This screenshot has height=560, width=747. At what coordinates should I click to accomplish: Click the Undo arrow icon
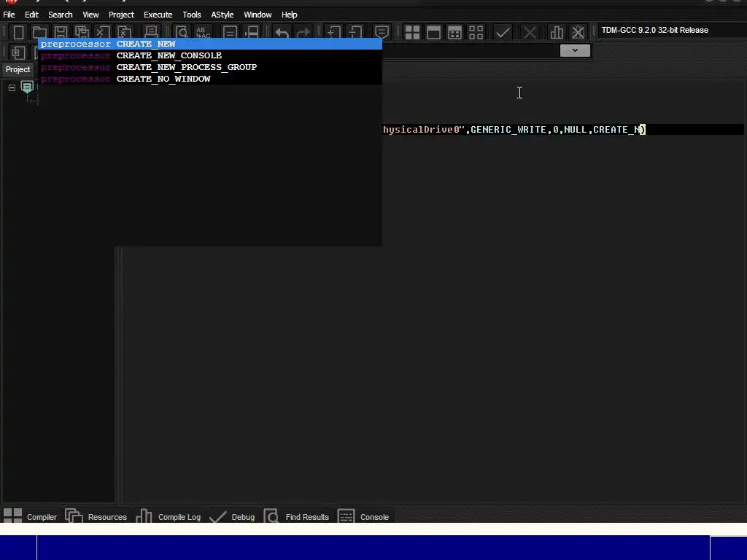(x=282, y=32)
